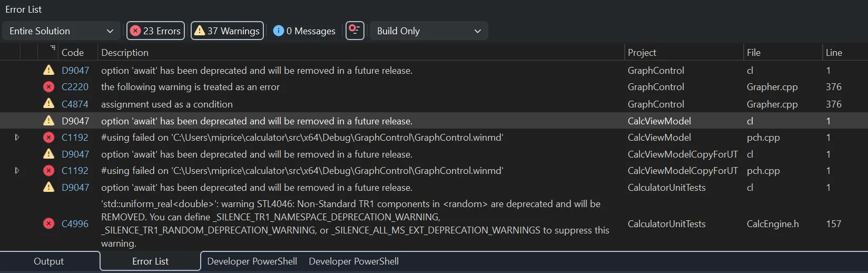
Task: Expand the CalcViewModel C1192 error row
Action: click(x=17, y=138)
